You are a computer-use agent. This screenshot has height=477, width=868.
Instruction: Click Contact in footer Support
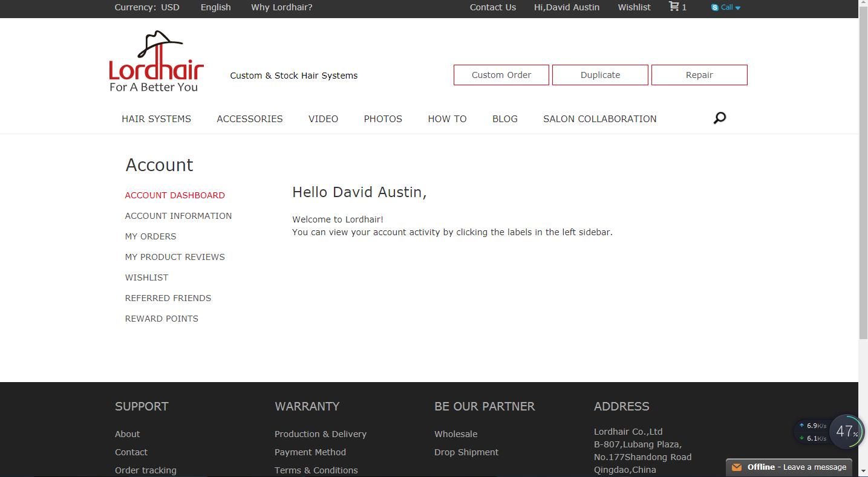click(x=131, y=452)
